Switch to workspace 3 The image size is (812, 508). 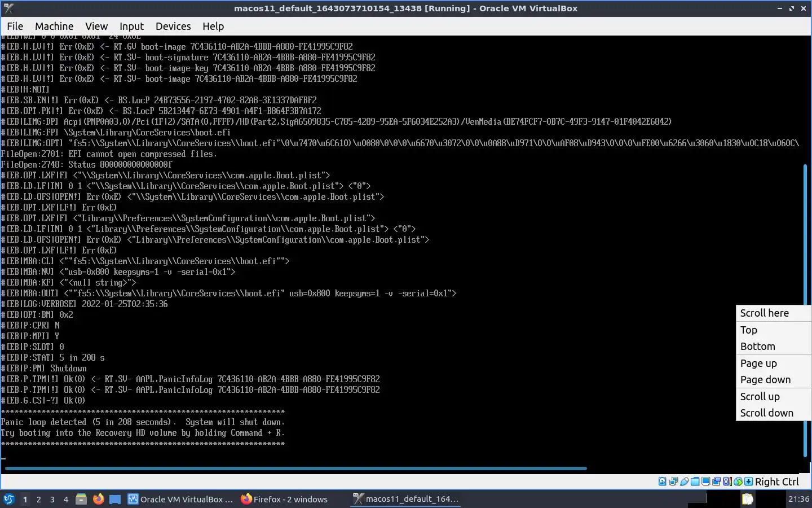(52, 499)
